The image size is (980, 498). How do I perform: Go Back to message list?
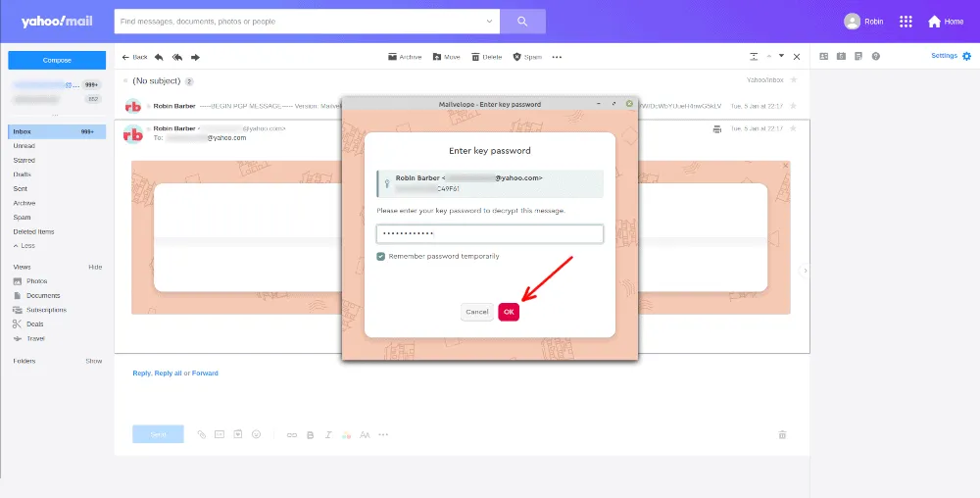coord(135,57)
